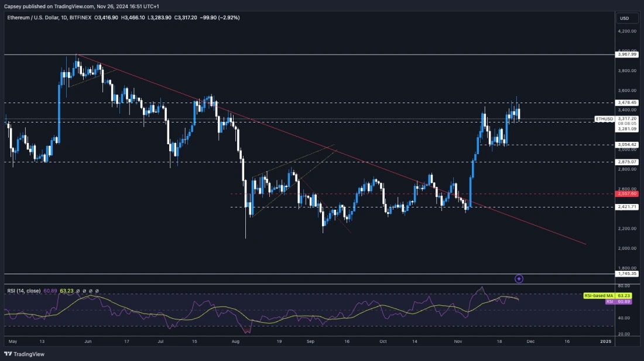Click the first crossed-circle icon beside RSI values
The image size is (644, 361).
point(78,291)
